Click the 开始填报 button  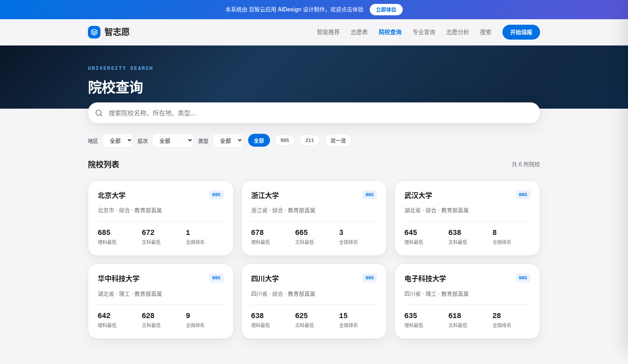click(521, 32)
